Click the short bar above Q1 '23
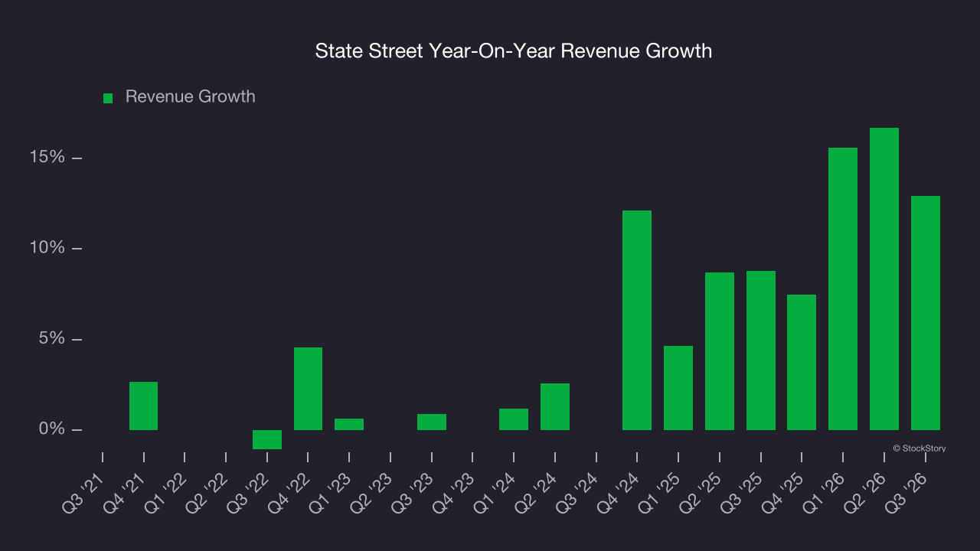The image size is (980, 551). click(x=349, y=424)
